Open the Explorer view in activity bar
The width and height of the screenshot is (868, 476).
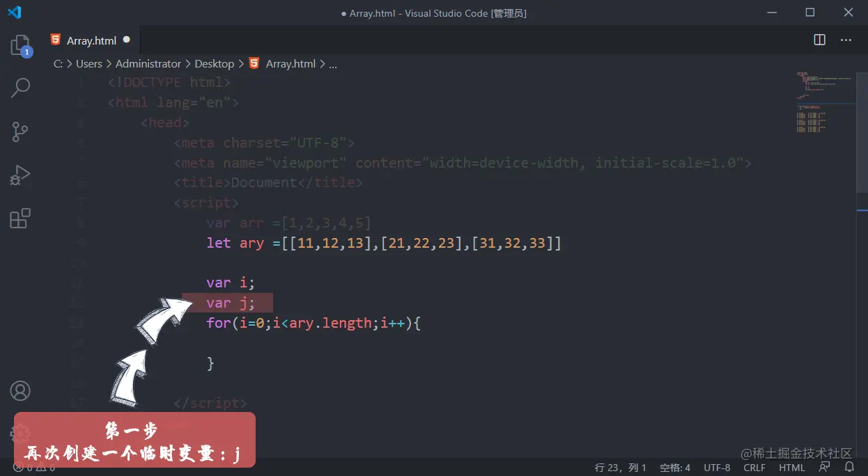pos(20,44)
